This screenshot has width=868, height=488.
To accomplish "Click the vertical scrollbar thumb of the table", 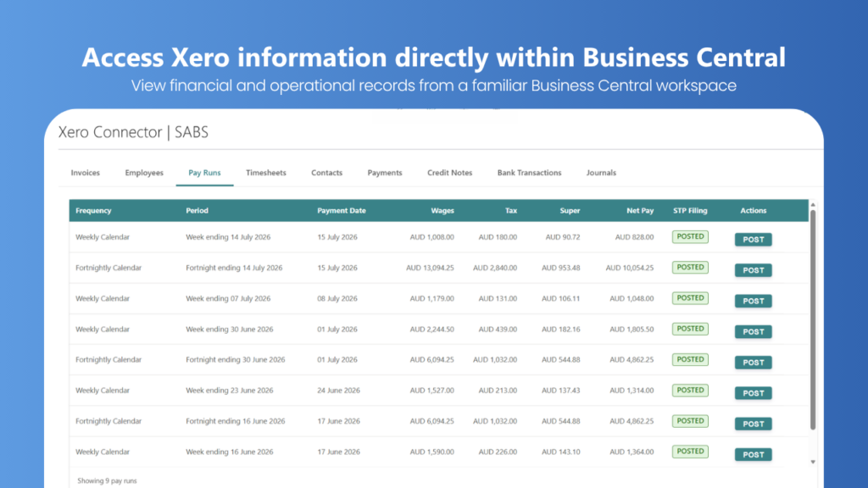I will point(813,319).
